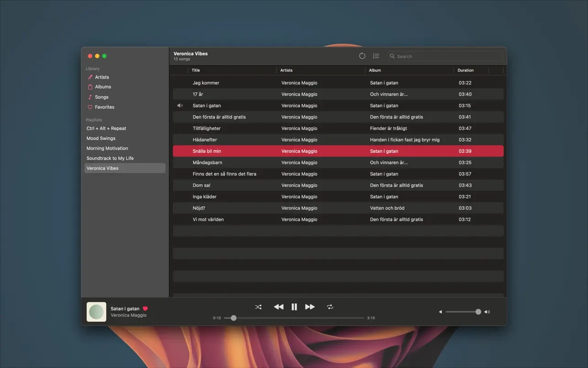Skip to the previous track
The image size is (588, 368).
point(278,307)
